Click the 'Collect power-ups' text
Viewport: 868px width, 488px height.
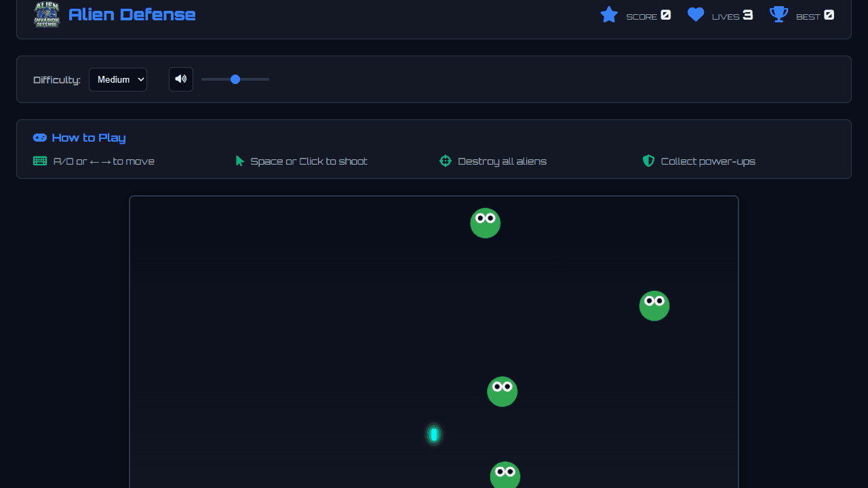coord(708,161)
